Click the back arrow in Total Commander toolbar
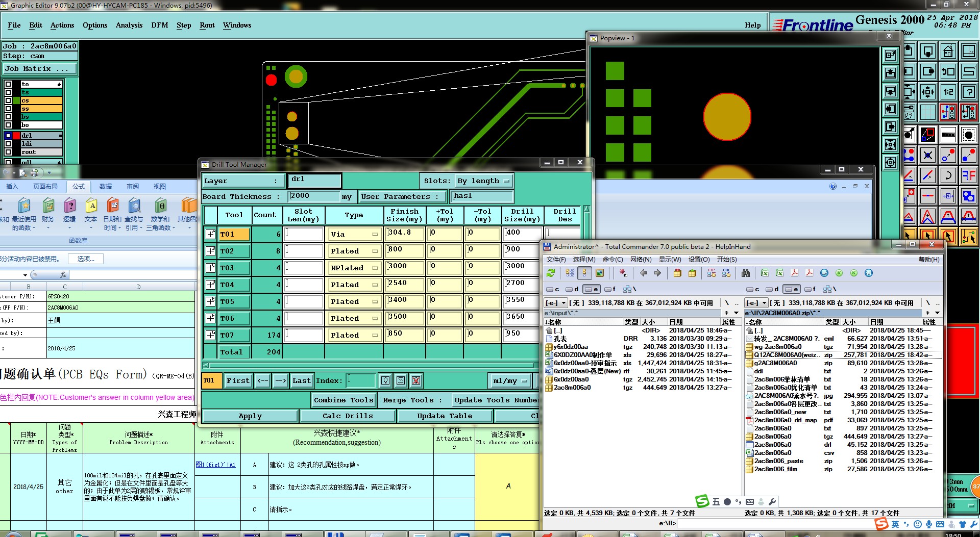 (643, 273)
